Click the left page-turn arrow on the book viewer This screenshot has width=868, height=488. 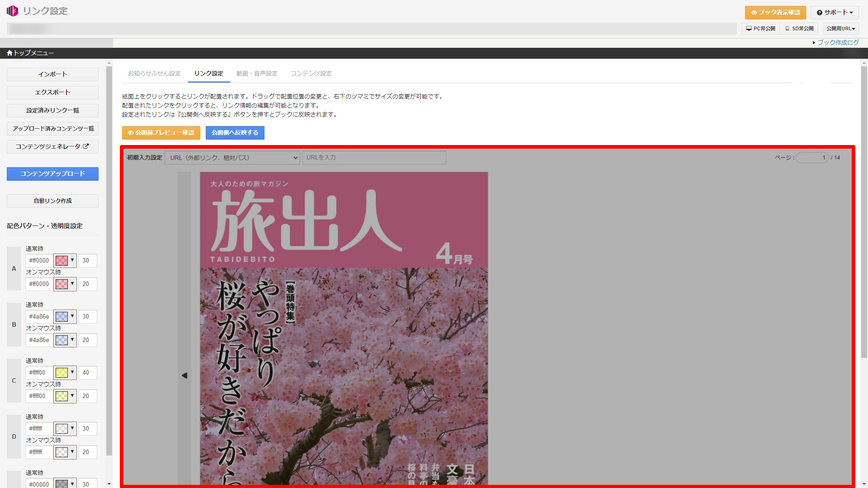184,375
